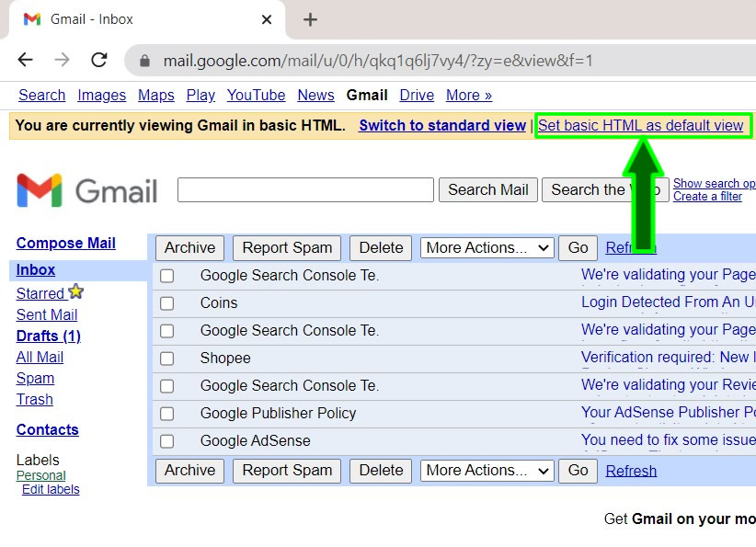Screen dimensions: 756x547
Task: Click Set basic HTML as default view
Action: pos(640,125)
